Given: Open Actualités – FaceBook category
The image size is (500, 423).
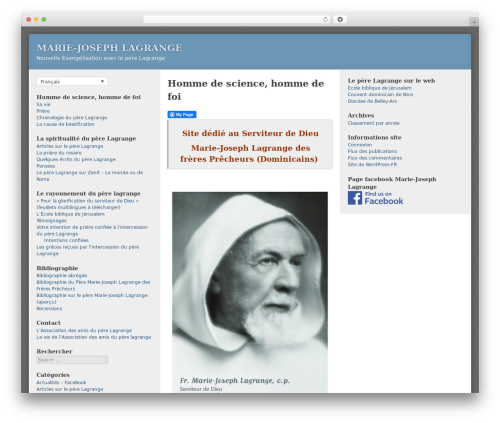Looking at the screenshot, I should 61,382.
